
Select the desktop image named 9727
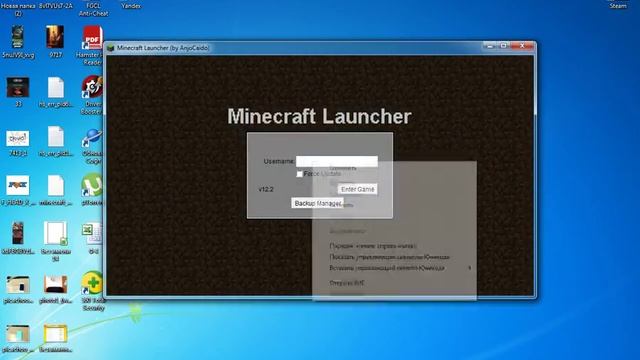55,37
